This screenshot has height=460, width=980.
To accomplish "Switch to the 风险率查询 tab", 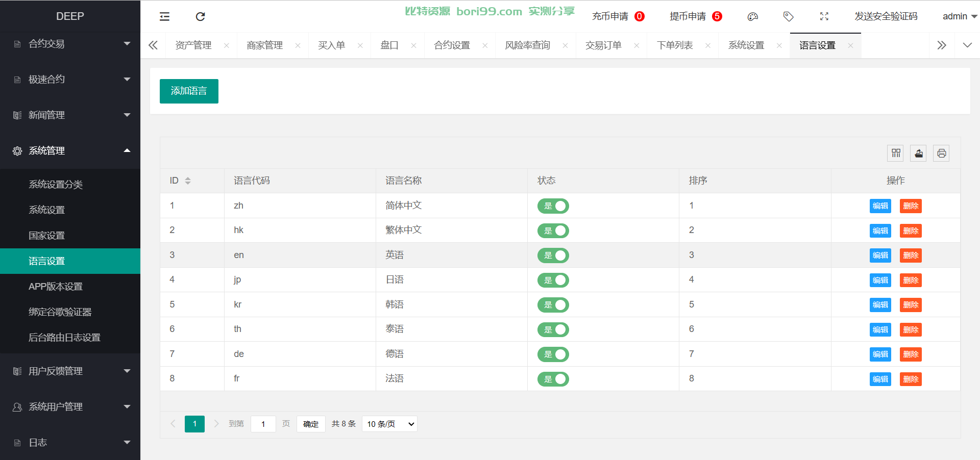I will [x=527, y=45].
